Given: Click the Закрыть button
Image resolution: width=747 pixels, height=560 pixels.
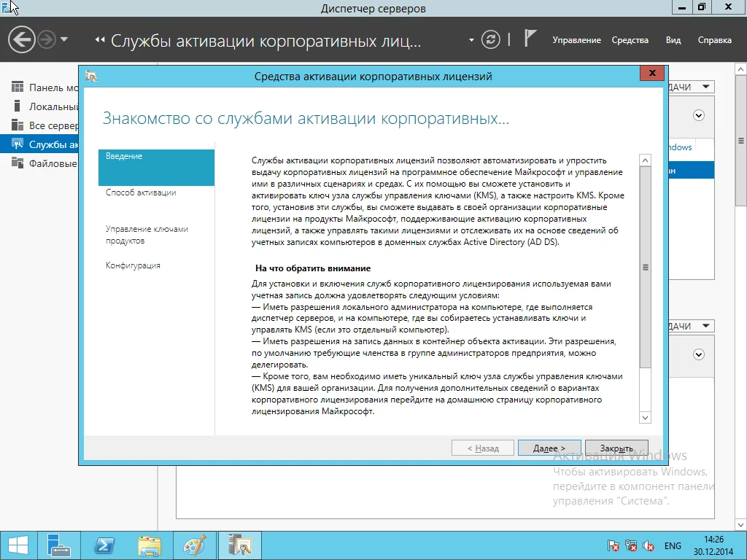Looking at the screenshot, I should click(616, 448).
